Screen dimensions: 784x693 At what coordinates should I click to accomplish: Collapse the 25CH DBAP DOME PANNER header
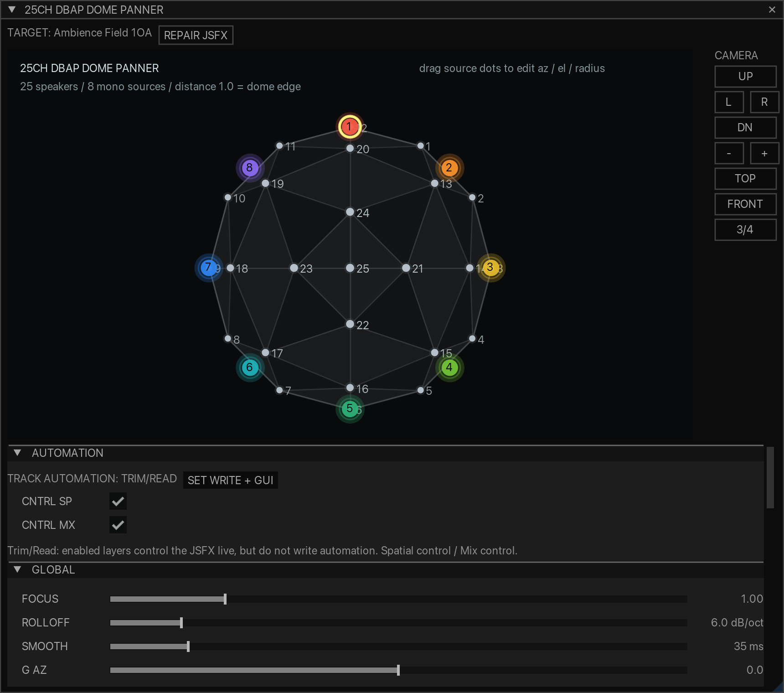pyautogui.click(x=12, y=10)
